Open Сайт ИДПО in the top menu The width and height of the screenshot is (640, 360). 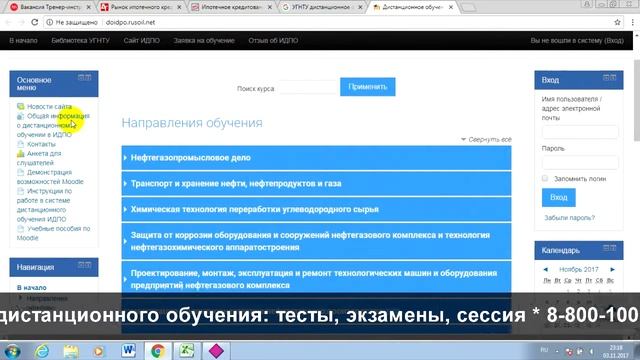click(142, 40)
